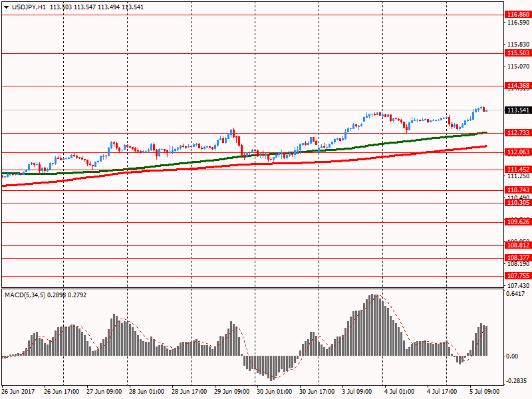532x399 pixels.
Task: Select the 107.755 price level label
Action: pyautogui.click(x=518, y=276)
